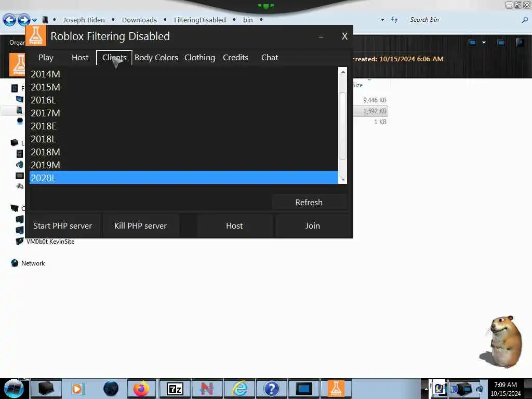Change Explorer view icon

click(x=473, y=43)
